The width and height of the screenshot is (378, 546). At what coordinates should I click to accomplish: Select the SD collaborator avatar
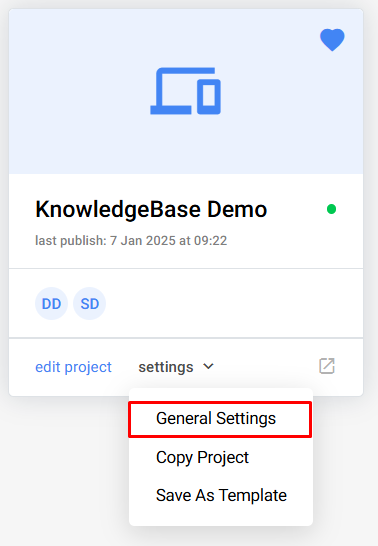89,304
